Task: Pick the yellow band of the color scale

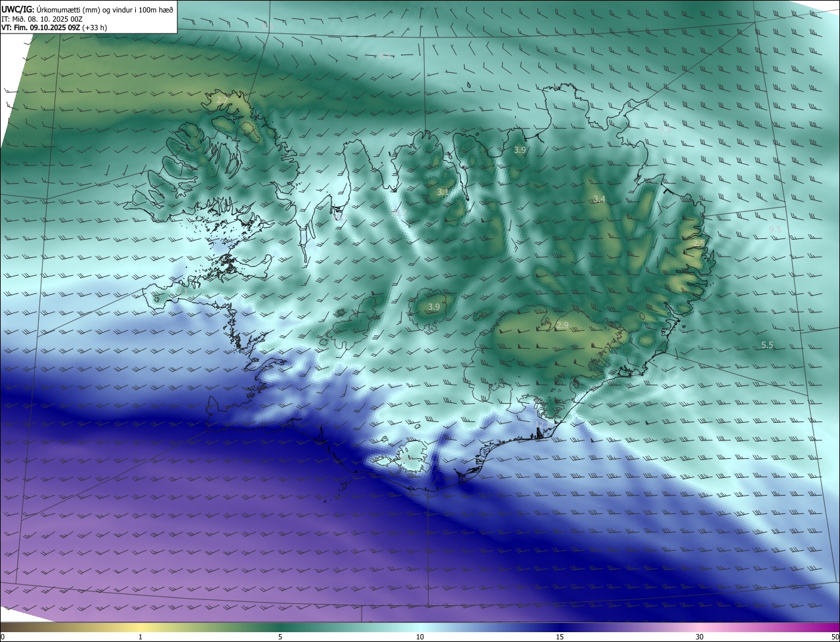Action: (141, 628)
